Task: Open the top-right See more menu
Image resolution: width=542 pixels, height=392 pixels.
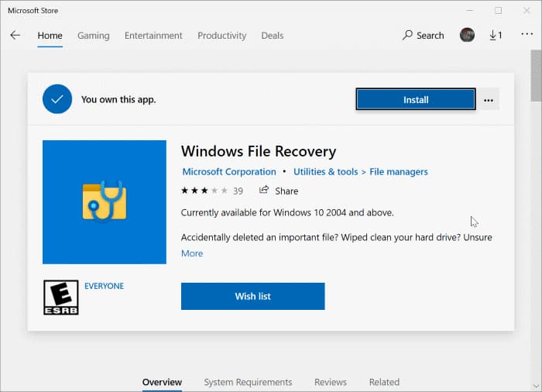Action: (x=527, y=34)
